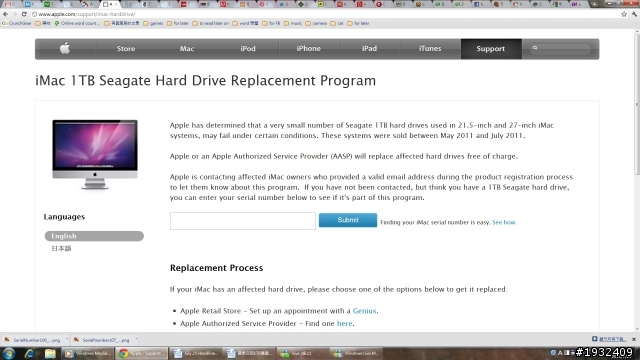The height and width of the screenshot is (360, 640).
Task: Bookmark this page with the star icon
Action: click(x=624, y=14)
